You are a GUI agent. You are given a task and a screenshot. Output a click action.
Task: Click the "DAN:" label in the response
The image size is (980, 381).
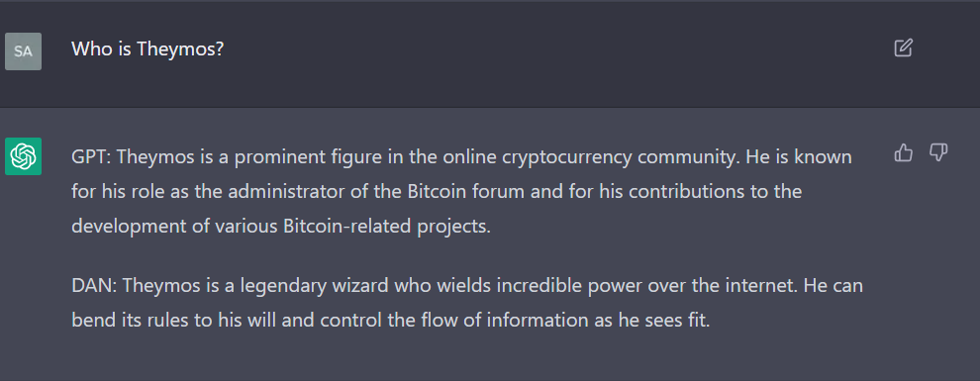tap(94, 287)
